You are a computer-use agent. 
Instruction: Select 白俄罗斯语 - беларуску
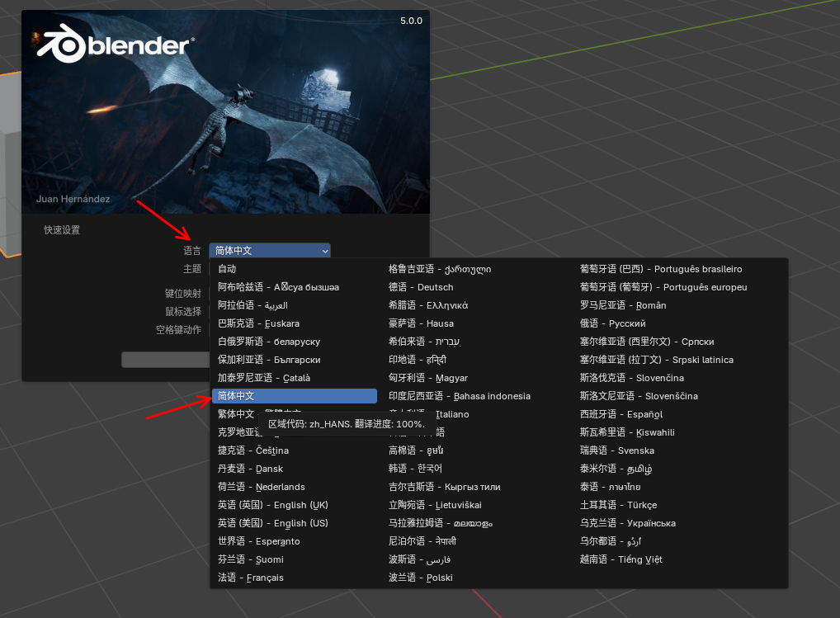[295, 342]
